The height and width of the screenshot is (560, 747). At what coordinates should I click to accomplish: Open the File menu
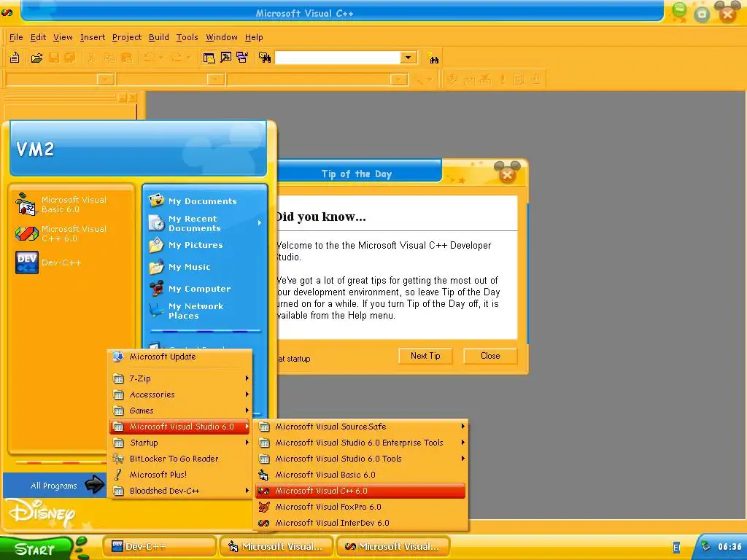(16, 37)
